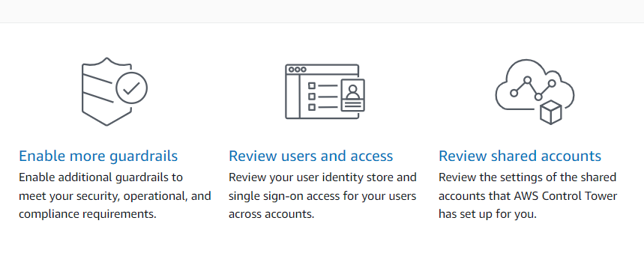Image resolution: width=644 pixels, height=277 pixels.
Task: Click the user identity window icon
Action: (x=325, y=91)
